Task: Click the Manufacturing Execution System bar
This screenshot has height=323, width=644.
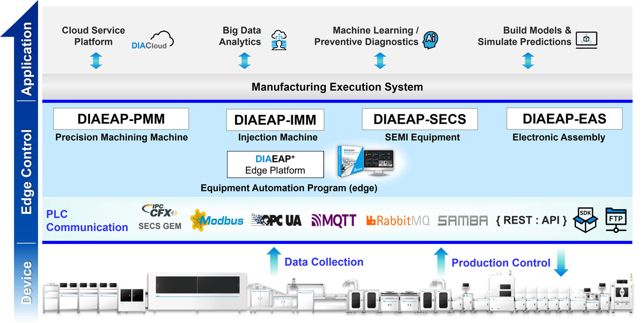Action: click(337, 87)
